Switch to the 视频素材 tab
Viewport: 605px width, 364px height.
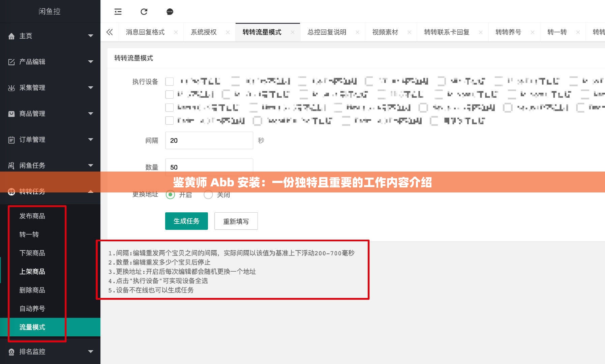click(x=385, y=32)
